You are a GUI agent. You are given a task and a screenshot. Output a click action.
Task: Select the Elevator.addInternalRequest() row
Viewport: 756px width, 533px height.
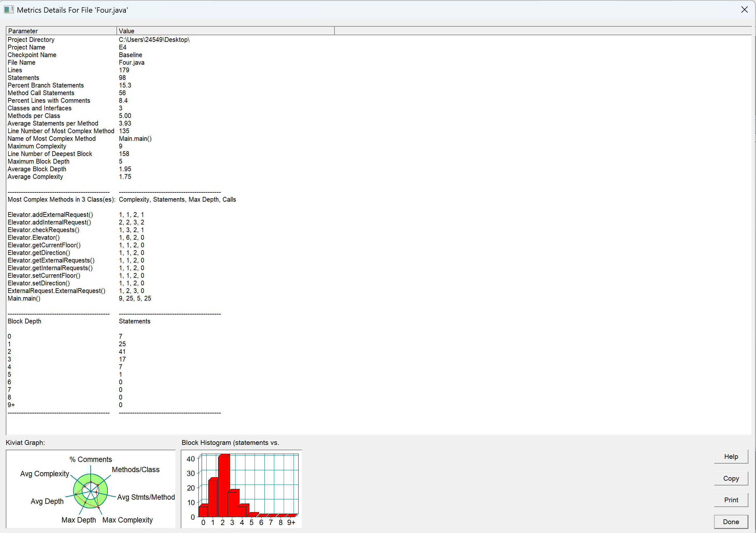(49, 222)
